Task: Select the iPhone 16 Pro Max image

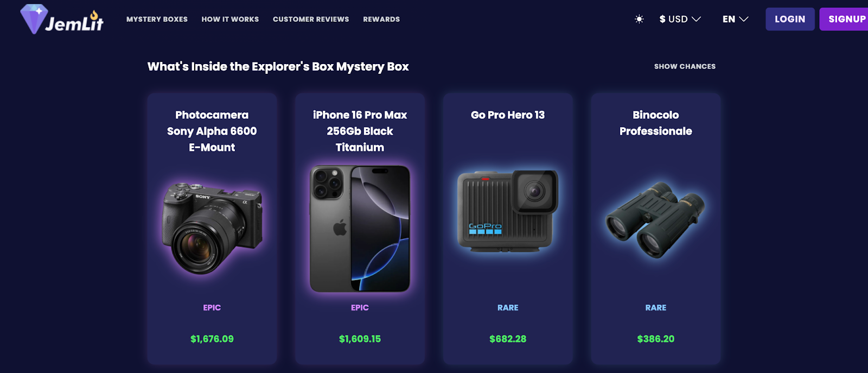Action: (x=360, y=229)
